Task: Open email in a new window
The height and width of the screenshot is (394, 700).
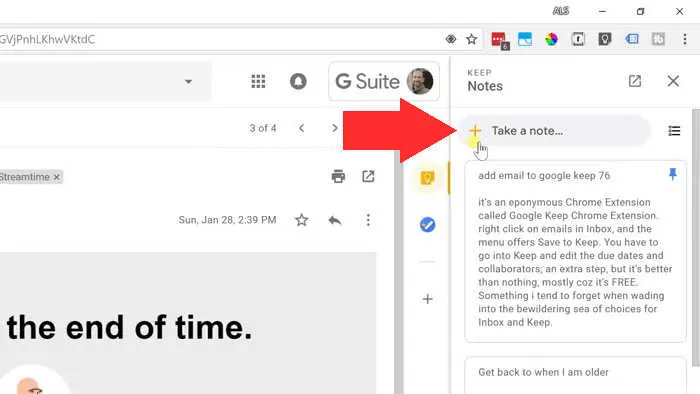Action: (x=368, y=177)
